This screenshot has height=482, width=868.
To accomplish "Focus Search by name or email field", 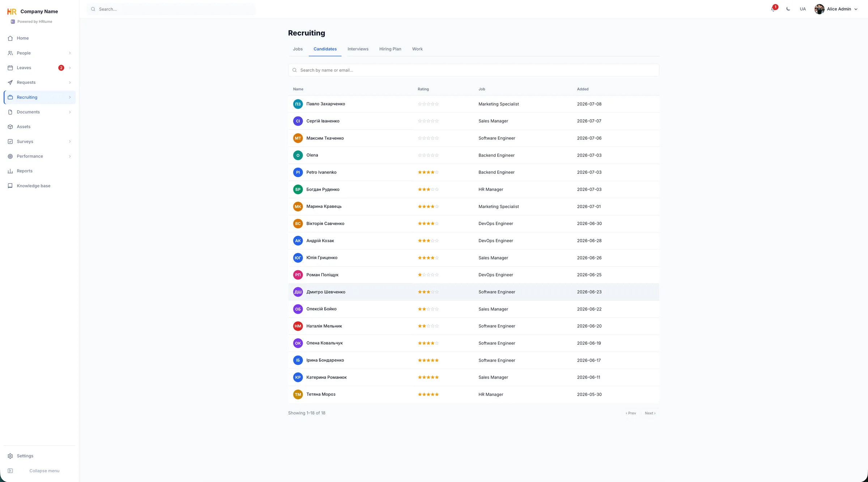I will click(x=473, y=70).
